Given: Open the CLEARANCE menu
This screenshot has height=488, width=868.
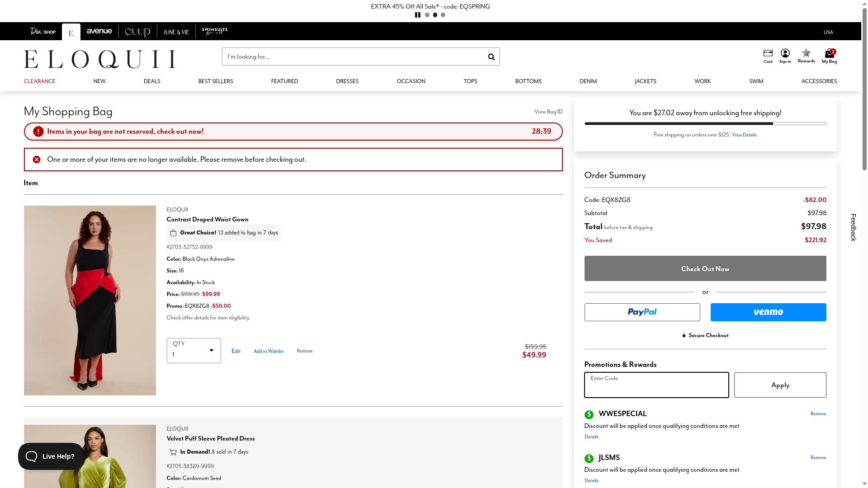Looking at the screenshot, I should [x=39, y=81].
